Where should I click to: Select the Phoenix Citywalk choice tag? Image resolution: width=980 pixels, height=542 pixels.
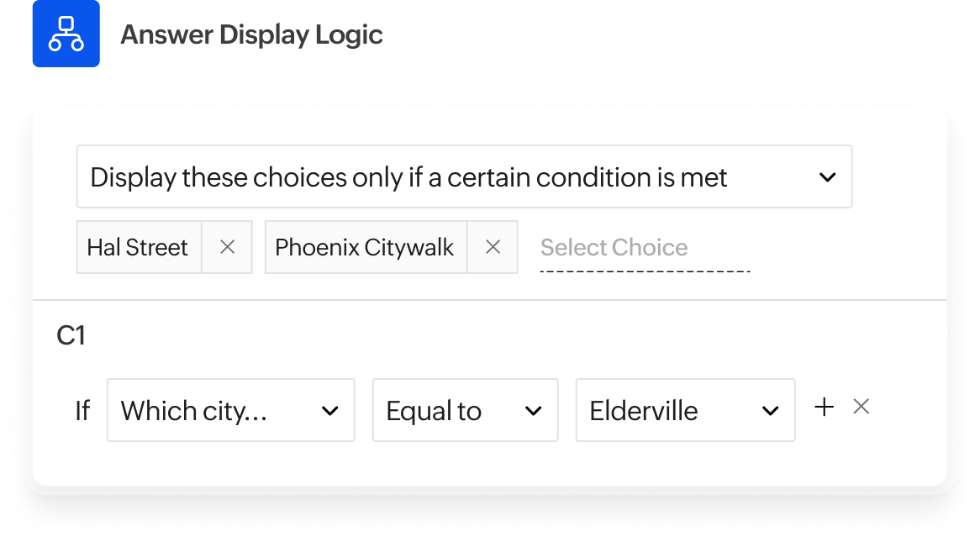pos(365,247)
